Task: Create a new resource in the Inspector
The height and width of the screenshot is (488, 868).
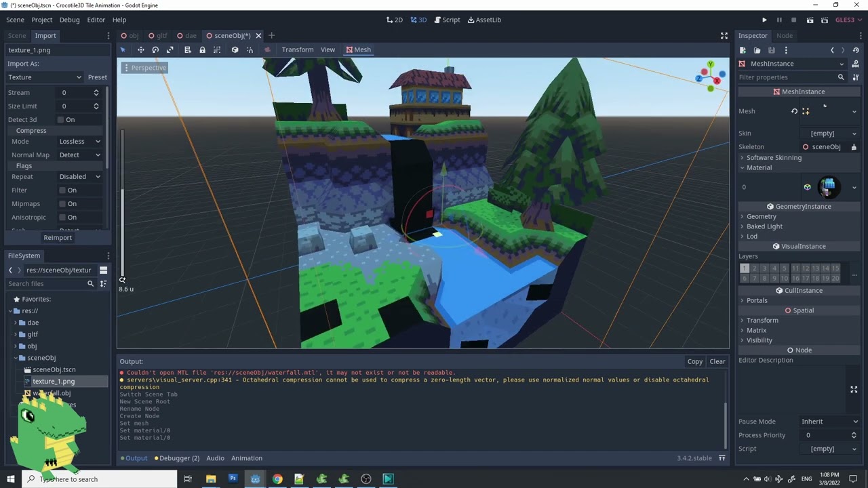Action: 743,50
